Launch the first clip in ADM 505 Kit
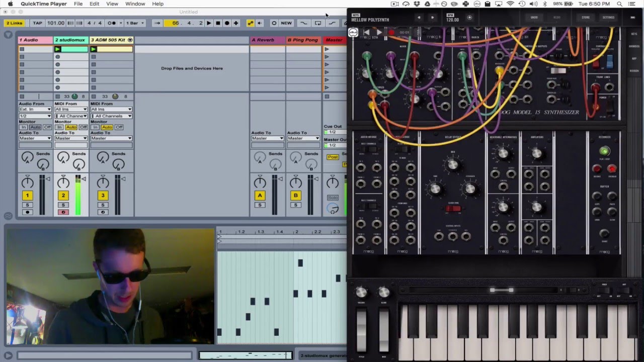644x362 pixels. [x=93, y=49]
